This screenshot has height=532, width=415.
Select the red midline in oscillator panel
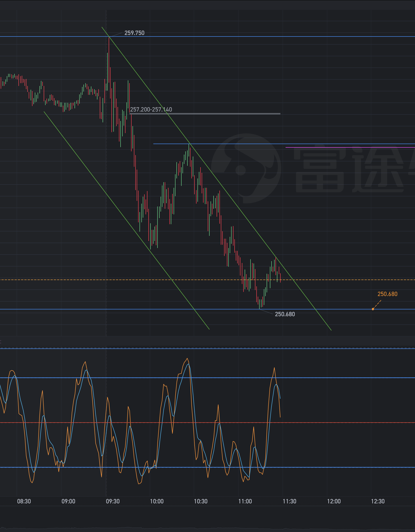click(x=207, y=423)
